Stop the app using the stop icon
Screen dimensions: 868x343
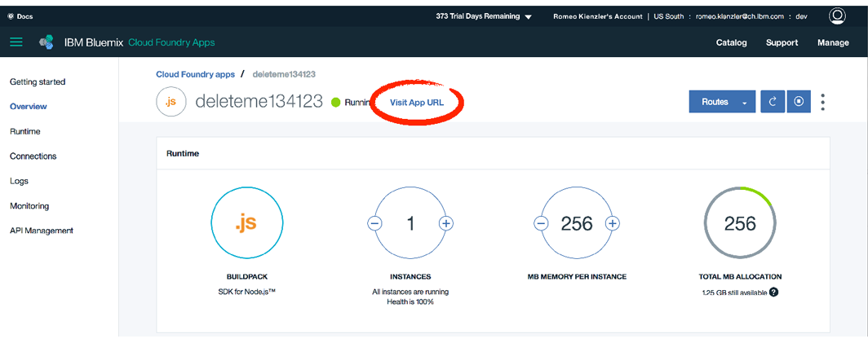799,102
